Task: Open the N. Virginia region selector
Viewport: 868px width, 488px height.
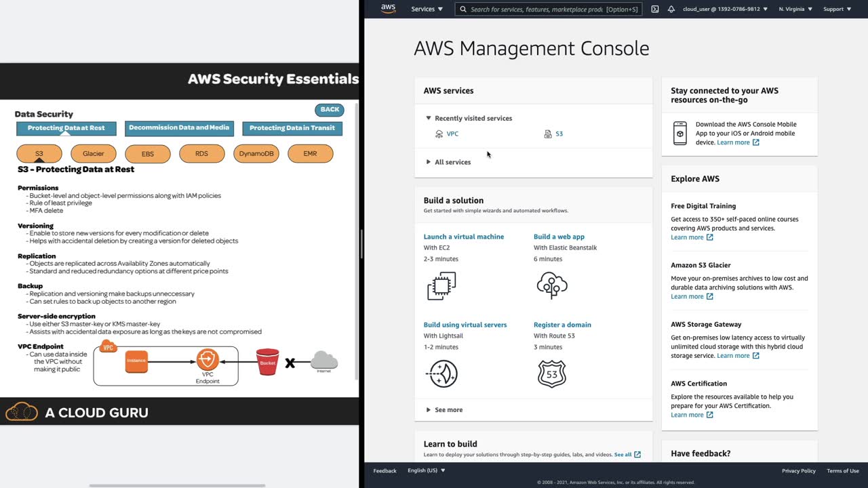Action: click(x=795, y=9)
